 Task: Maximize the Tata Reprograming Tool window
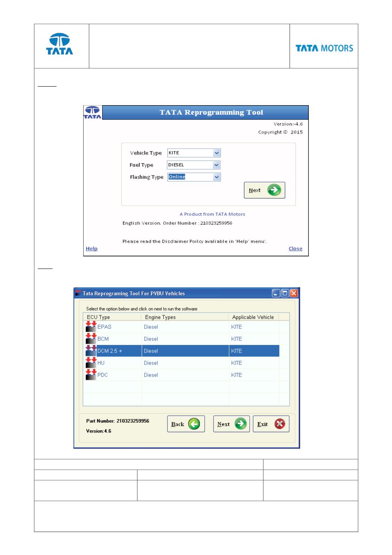click(x=285, y=293)
